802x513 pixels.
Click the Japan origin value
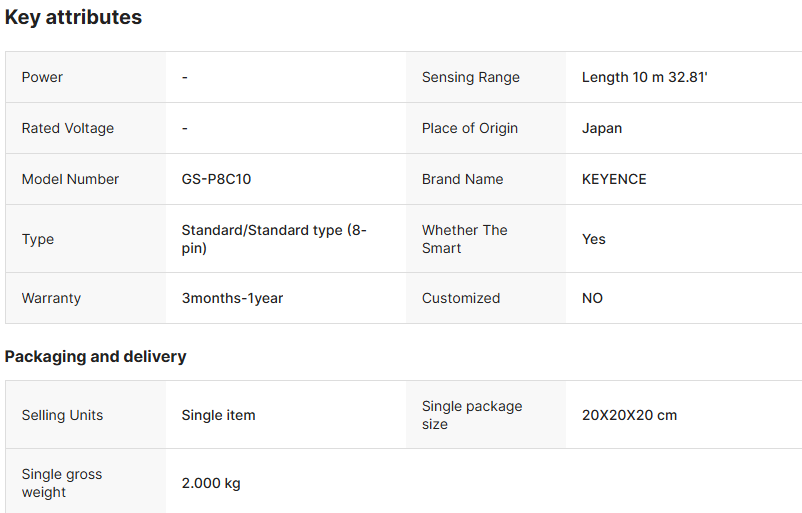(x=602, y=128)
